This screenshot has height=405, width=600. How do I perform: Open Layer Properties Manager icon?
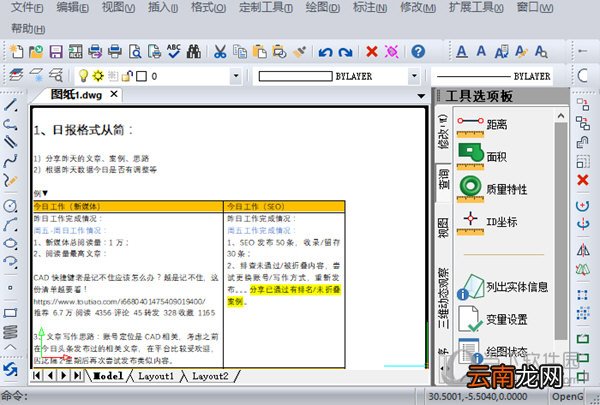[16, 75]
